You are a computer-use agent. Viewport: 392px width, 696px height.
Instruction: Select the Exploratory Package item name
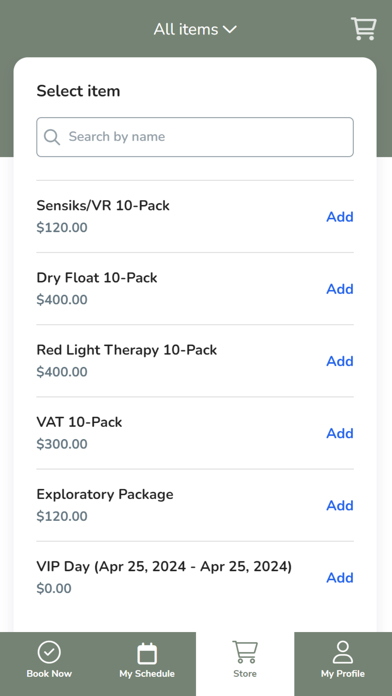pos(105,494)
